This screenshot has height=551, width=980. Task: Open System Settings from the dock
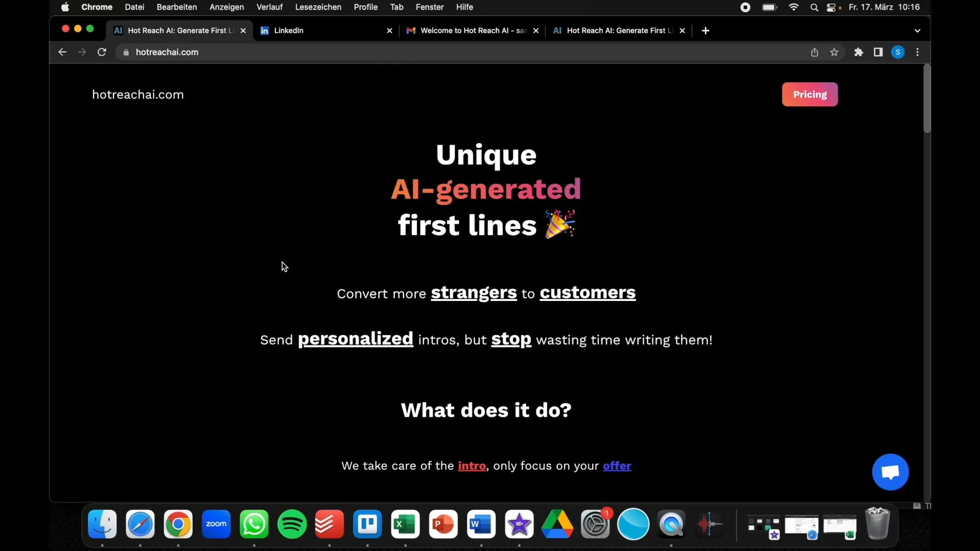pyautogui.click(x=595, y=524)
